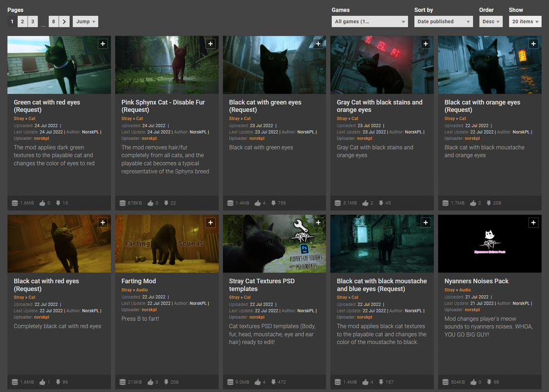The width and height of the screenshot is (549, 392).
Task: Open the Gray Cat with black stains thumbnail
Action: click(382, 65)
